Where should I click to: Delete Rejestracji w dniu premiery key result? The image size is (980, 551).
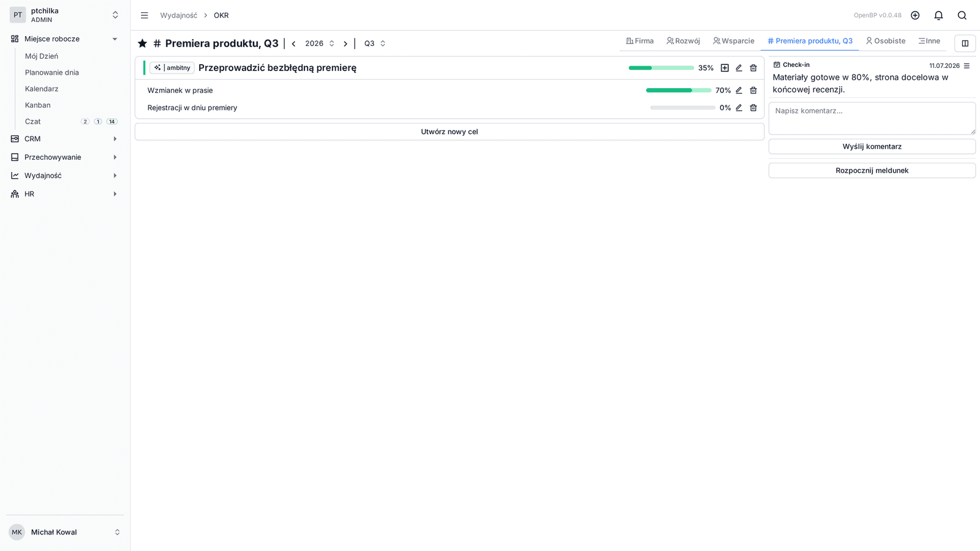pos(753,108)
